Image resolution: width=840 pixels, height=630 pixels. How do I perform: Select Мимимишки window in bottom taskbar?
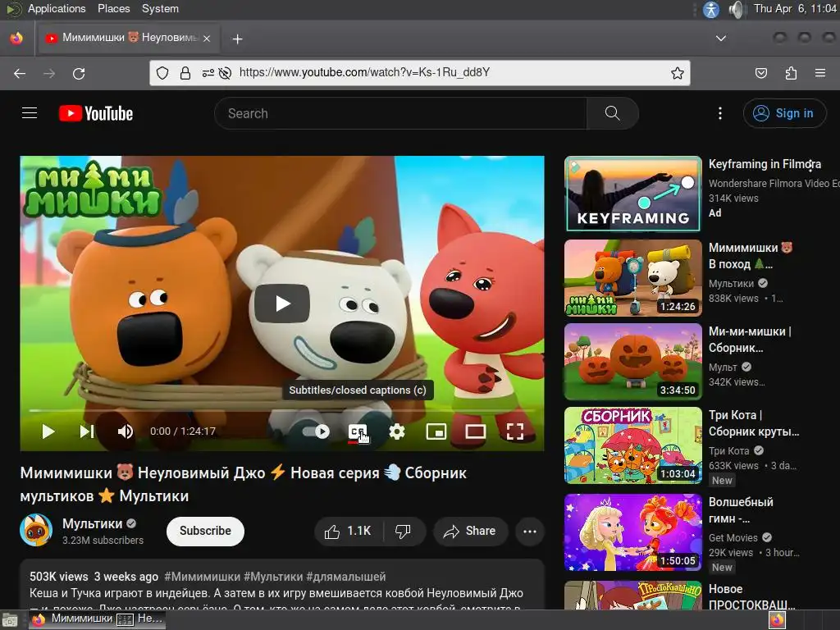coord(97,619)
